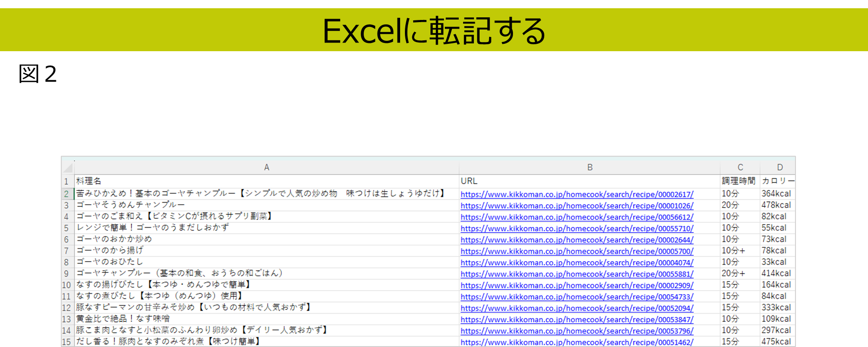Open the recipe/00002617 hyperlink

click(577, 194)
